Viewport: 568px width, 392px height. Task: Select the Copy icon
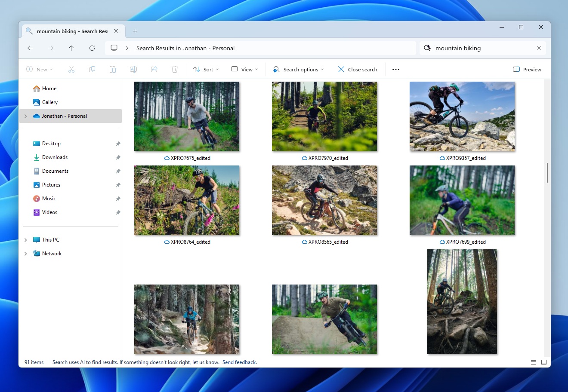[92, 69]
